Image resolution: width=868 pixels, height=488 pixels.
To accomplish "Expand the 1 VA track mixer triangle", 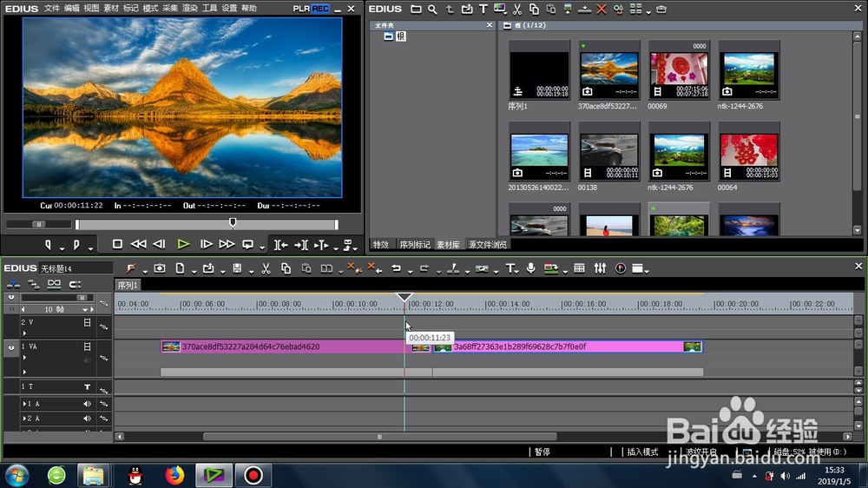I will [x=24, y=372].
